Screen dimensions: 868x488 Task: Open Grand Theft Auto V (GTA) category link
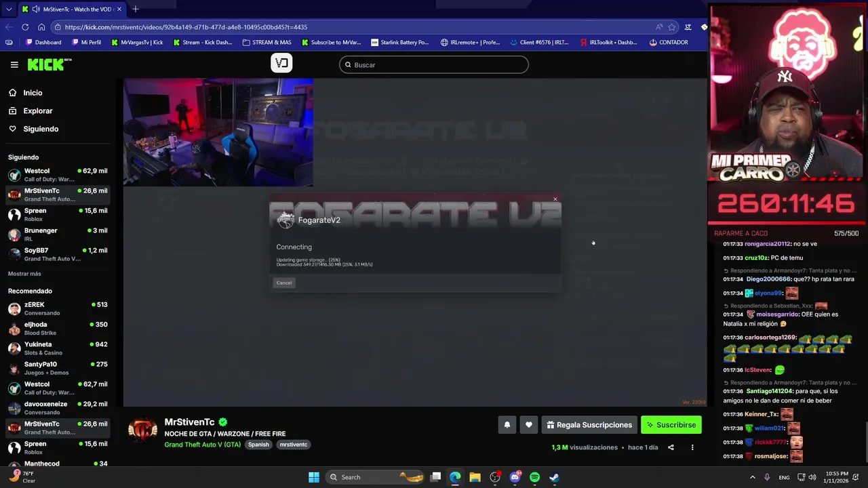[x=202, y=445]
